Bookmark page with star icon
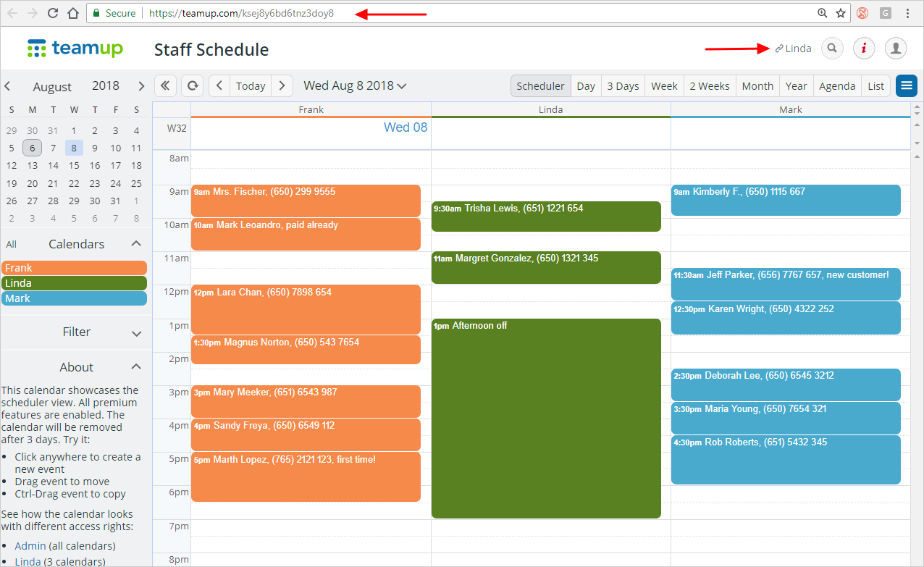The image size is (924, 567). (x=841, y=13)
